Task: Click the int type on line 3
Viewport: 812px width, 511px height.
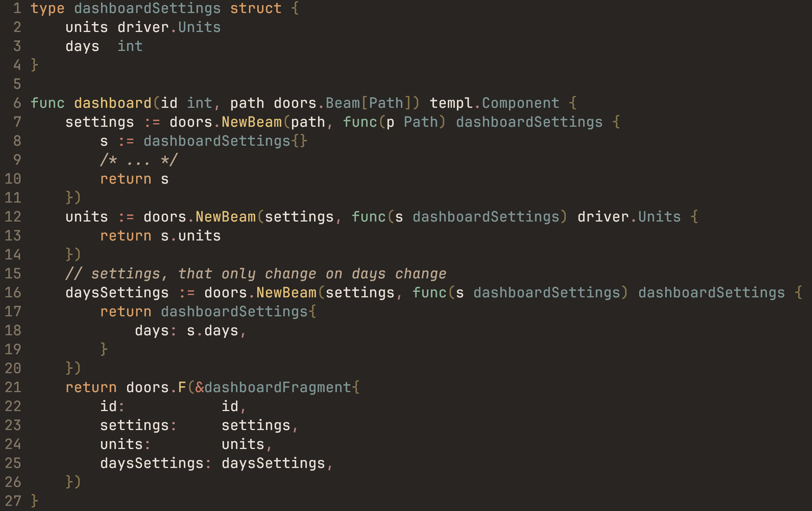Action: 130,46
